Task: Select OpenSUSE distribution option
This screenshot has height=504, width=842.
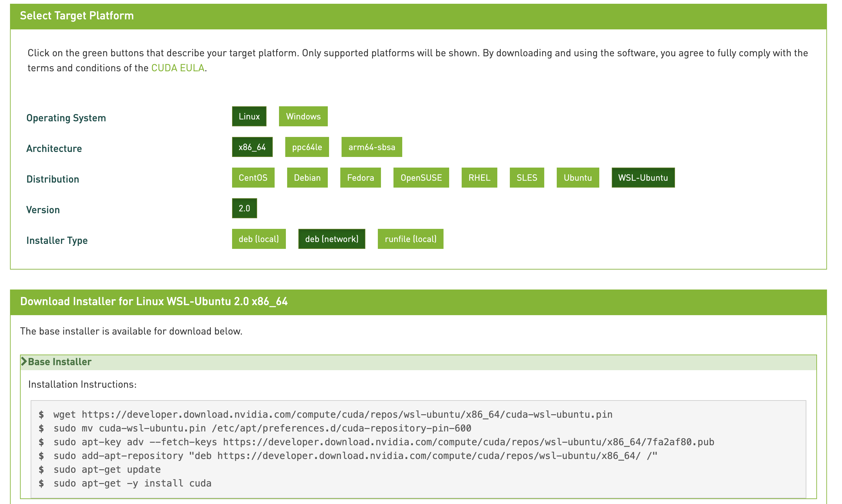Action: pyautogui.click(x=421, y=178)
